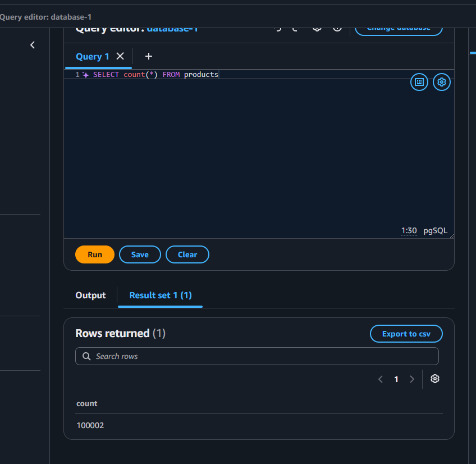
Task: Switch to Result set 1 (1) tab
Action: pyautogui.click(x=161, y=295)
